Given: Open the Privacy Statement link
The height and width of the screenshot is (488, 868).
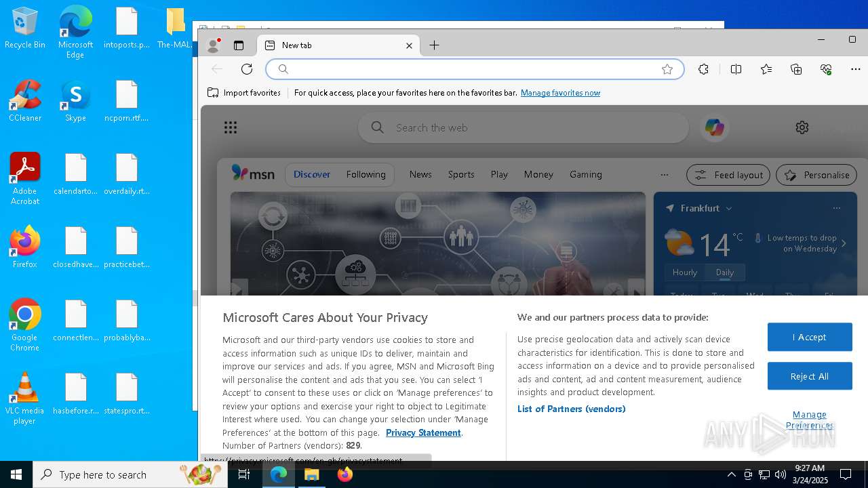Looking at the screenshot, I should pyautogui.click(x=423, y=432).
